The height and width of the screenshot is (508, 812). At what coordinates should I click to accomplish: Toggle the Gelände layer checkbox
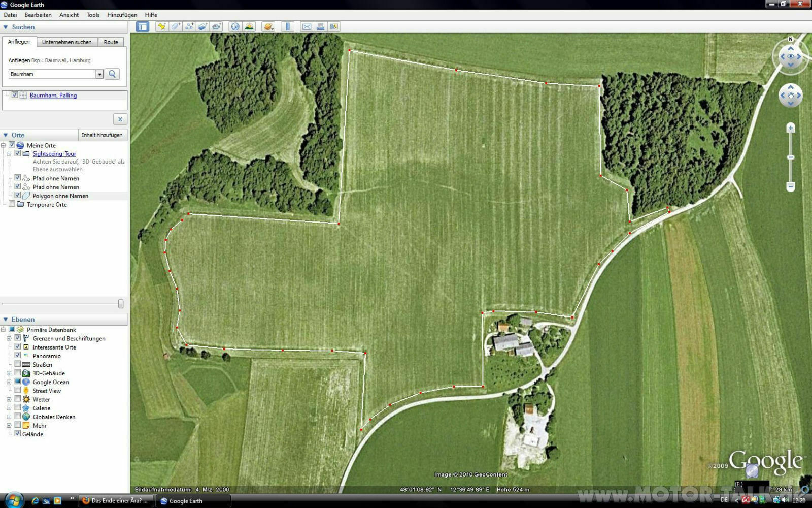(x=18, y=434)
